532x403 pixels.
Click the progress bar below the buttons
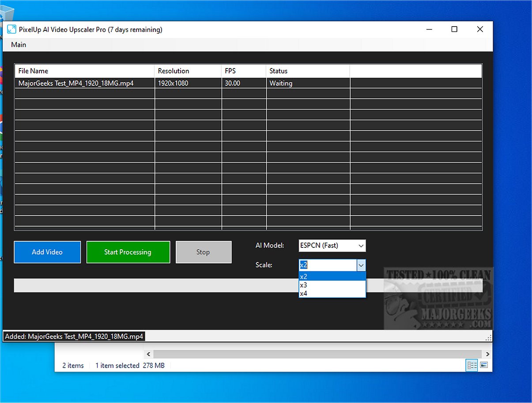(x=155, y=285)
